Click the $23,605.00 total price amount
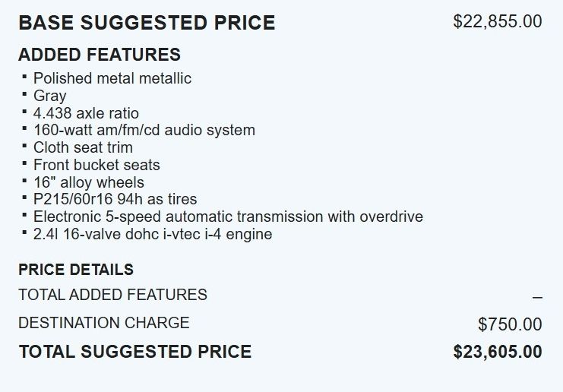This screenshot has width=563, height=392. coord(498,352)
